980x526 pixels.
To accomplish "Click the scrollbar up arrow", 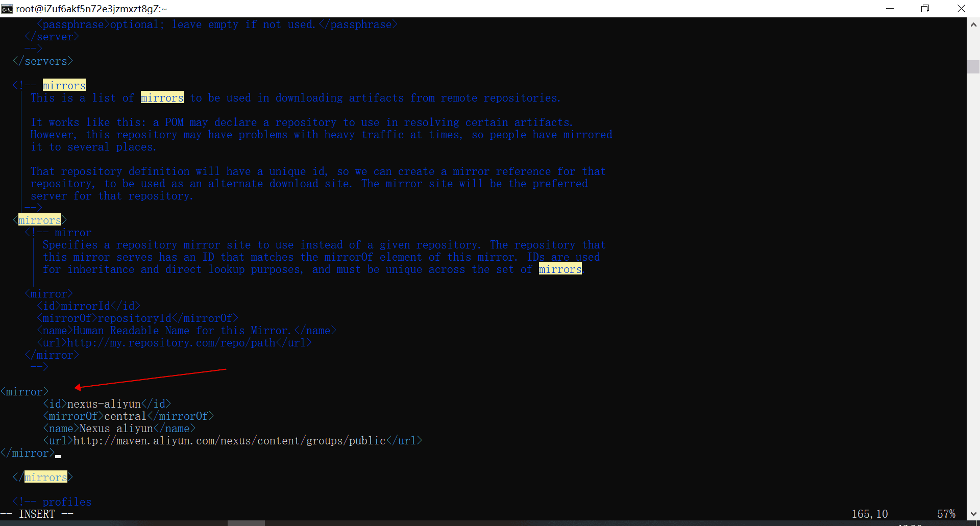I will coord(973,24).
